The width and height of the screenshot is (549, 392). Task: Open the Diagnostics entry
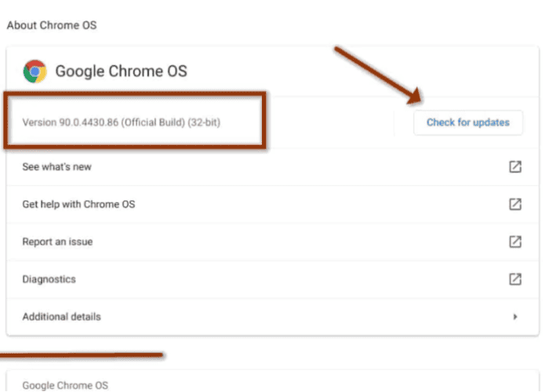[272, 279]
